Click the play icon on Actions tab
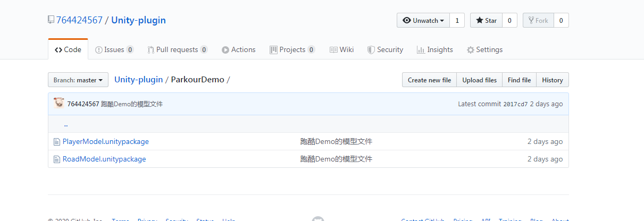The width and height of the screenshot is (644, 221). [225, 49]
